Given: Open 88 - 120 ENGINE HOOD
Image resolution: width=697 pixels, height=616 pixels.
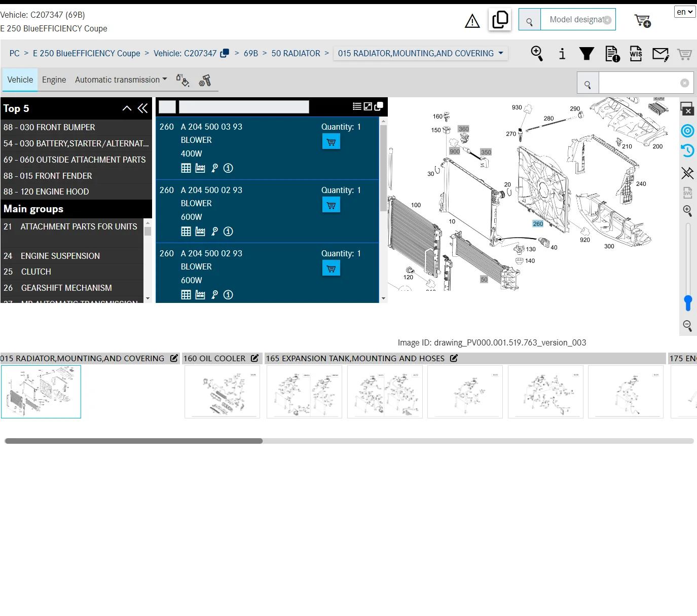Looking at the screenshot, I should pos(76,191).
